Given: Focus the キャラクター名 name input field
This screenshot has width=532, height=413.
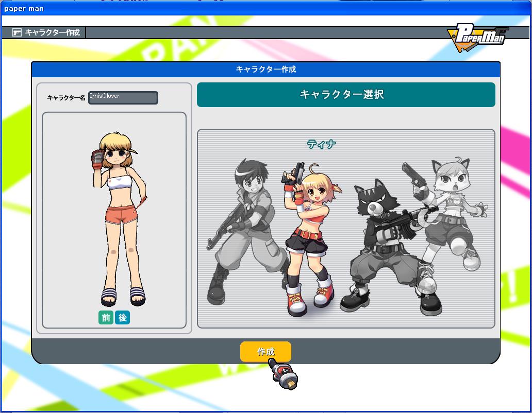Looking at the screenshot, I should [123, 97].
